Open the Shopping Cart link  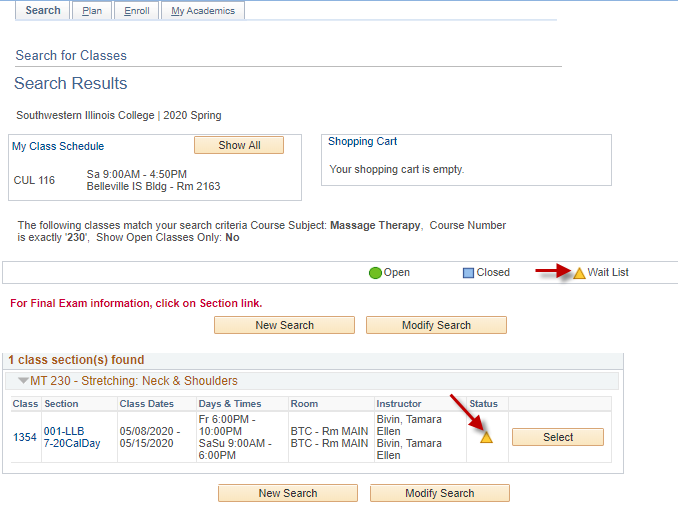pyautogui.click(x=362, y=142)
